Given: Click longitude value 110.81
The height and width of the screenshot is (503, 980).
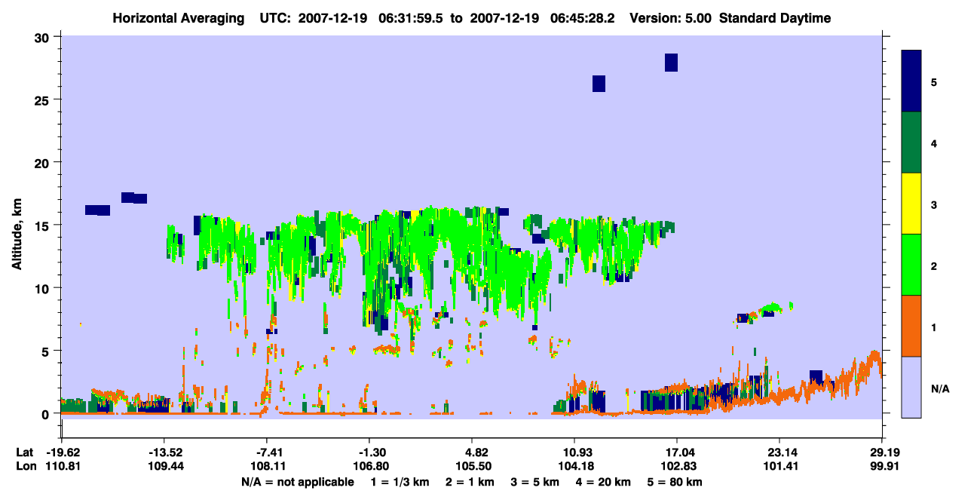Looking at the screenshot, I should pyautogui.click(x=62, y=467).
